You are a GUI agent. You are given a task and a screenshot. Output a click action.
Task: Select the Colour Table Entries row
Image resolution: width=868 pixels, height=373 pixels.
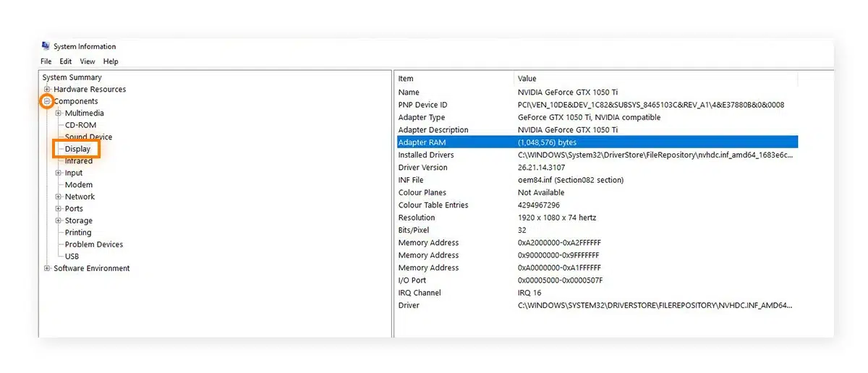(x=597, y=205)
